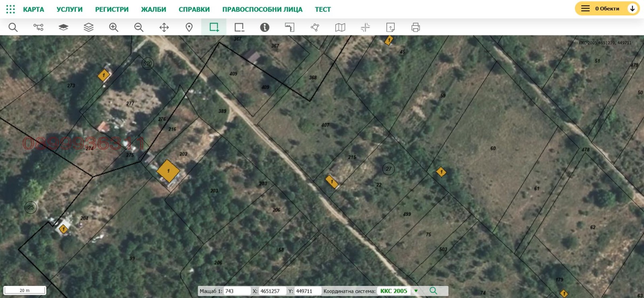Toggle the add-to-selection rectangle tool
Viewport: 644px width, 298px height.
[214, 27]
